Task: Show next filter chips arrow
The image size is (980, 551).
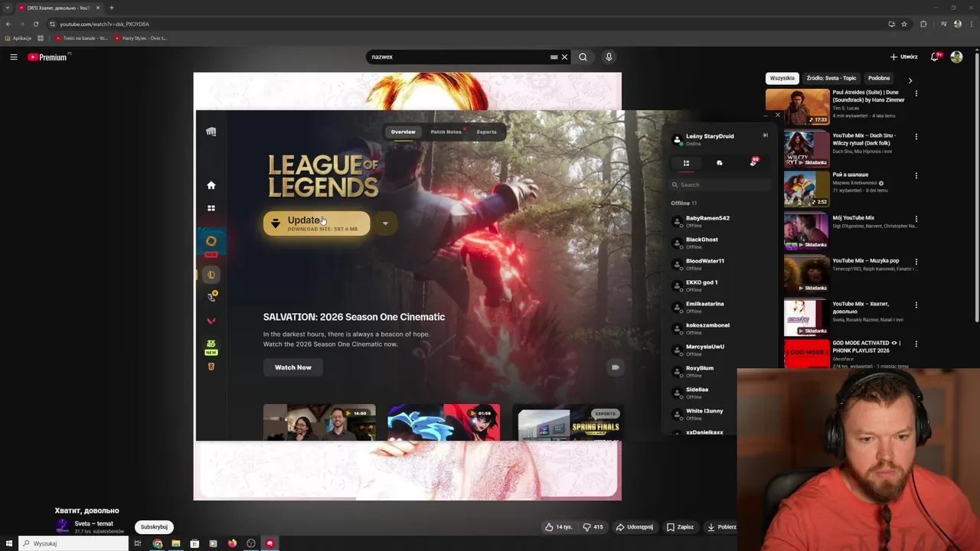Action: pyautogui.click(x=910, y=80)
